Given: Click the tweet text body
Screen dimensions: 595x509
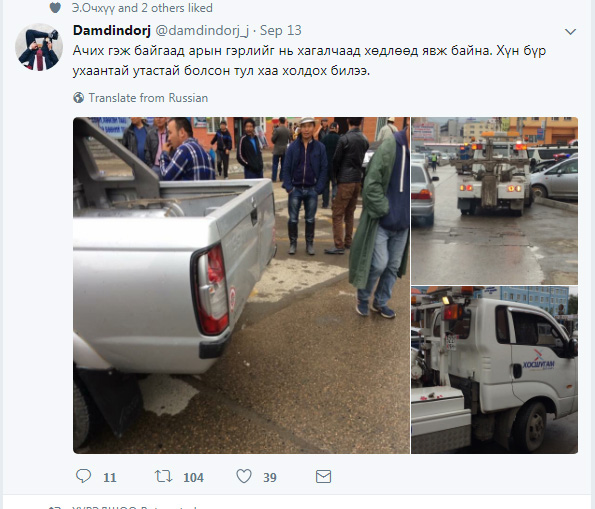Looking at the screenshot, I should coord(309,61).
